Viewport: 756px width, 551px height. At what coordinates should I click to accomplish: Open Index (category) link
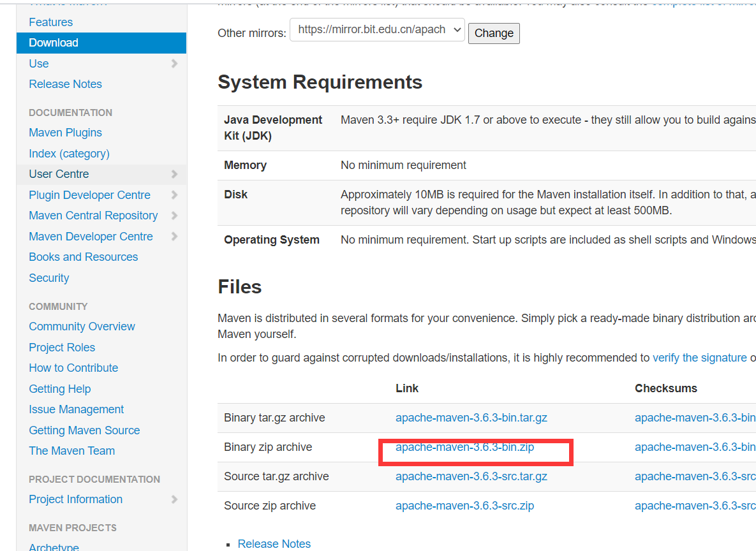pyautogui.click(x=69, y=153)
